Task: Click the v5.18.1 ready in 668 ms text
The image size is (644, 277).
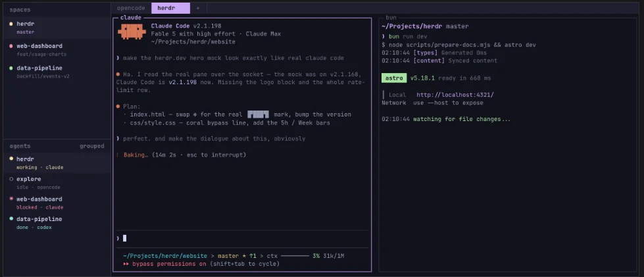Action: tap(451, 78)
